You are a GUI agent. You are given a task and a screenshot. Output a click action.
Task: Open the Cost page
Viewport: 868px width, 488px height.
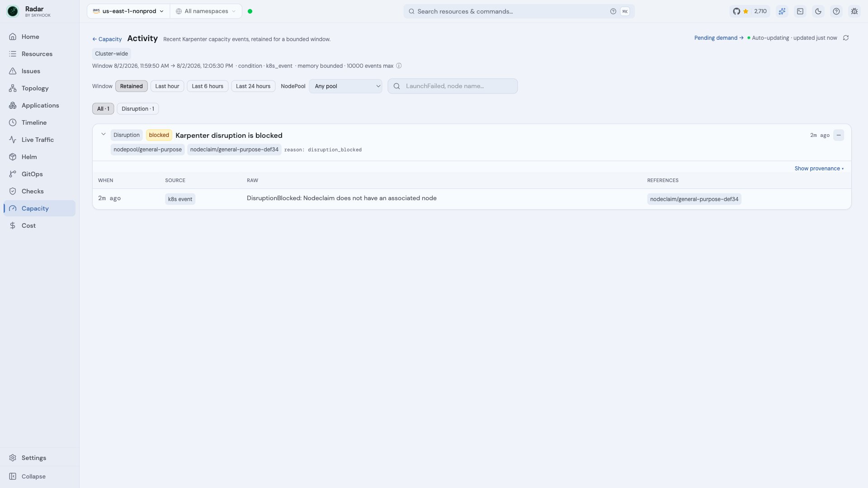click(39, 225)
